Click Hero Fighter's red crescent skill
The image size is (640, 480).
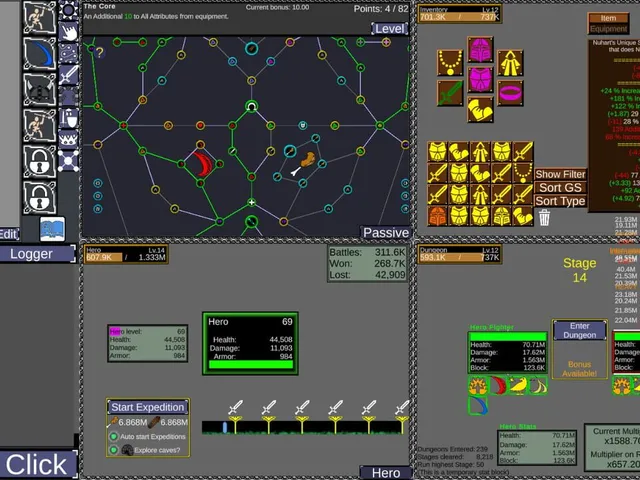(498, 385)
